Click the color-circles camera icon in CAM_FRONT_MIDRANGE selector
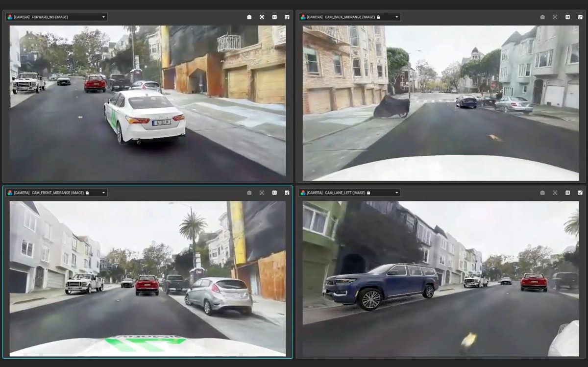 click(x=10, y=193)
